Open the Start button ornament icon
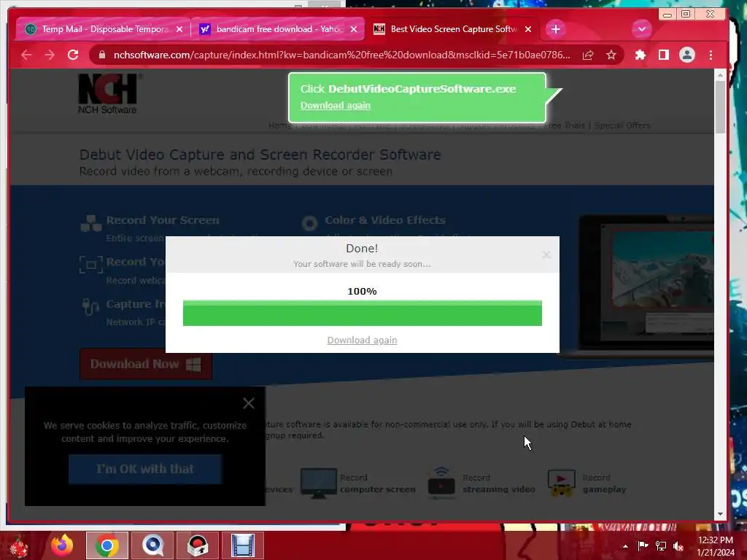 coord(19,546)
